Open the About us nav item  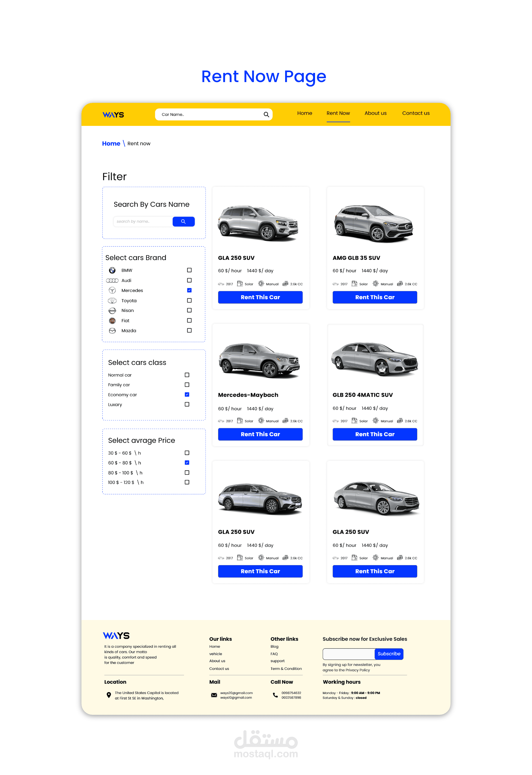coord(375,113)
